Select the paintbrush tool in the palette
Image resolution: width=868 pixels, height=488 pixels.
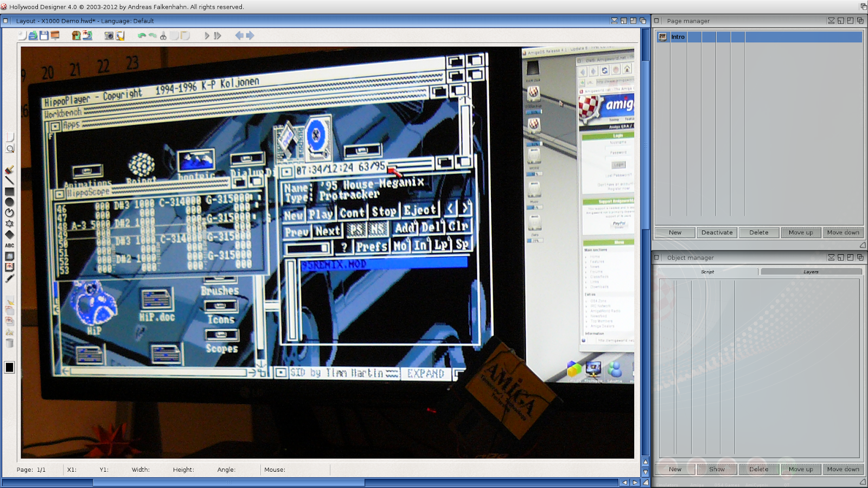pyautogui.click(x=9, y=170)
